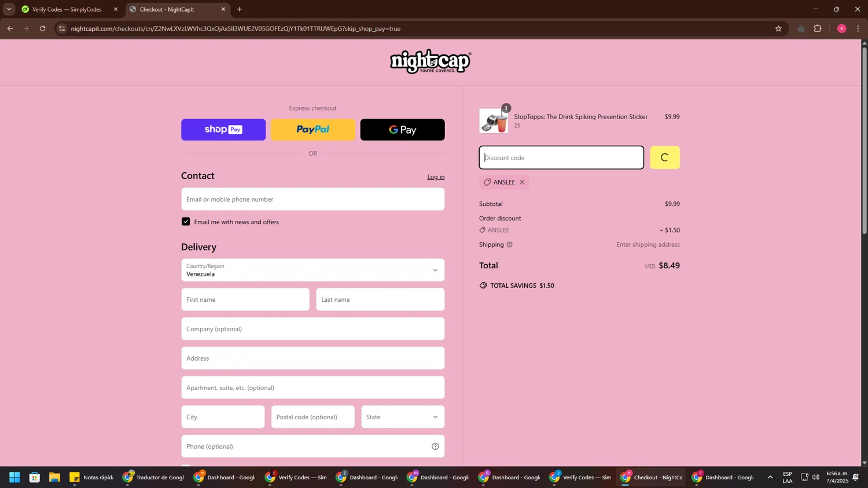Pay with Google Pay
This screenshot has height=488, width=868.
click(403, 130)
